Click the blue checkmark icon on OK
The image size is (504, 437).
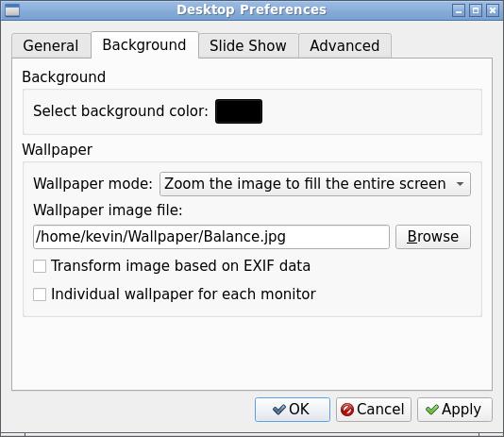click(x=278, y=410)
